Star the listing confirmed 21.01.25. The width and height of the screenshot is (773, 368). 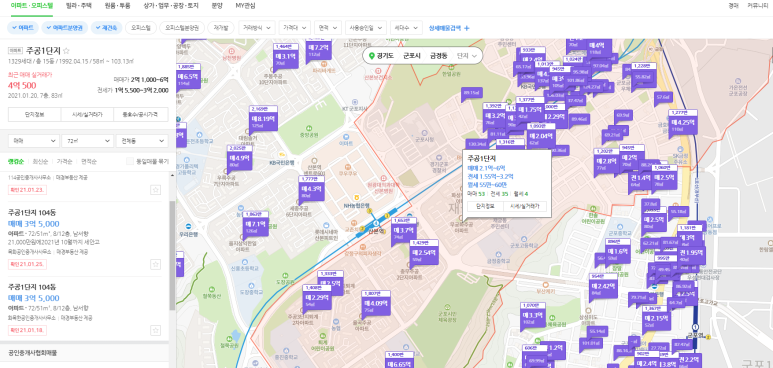156,264
